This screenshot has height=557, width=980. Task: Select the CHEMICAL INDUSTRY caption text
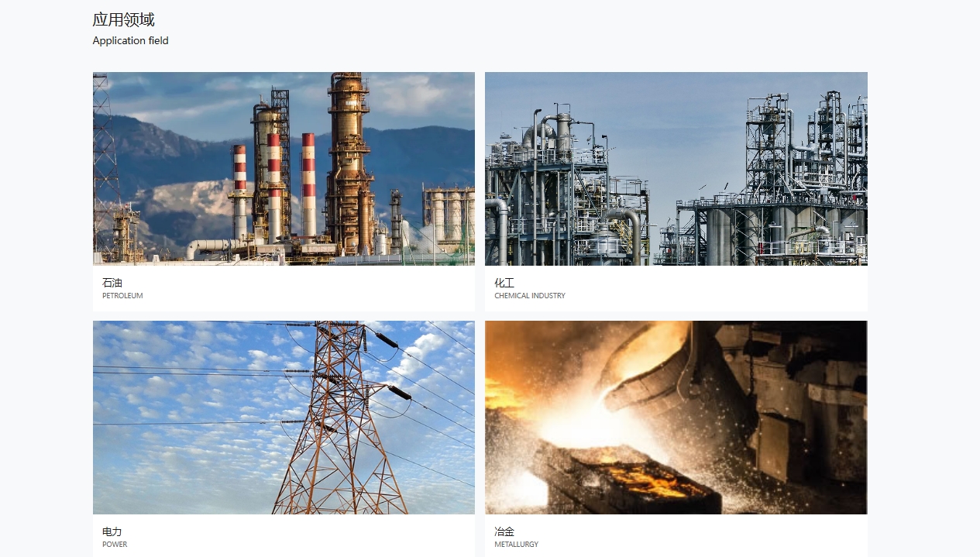point(530,296)
